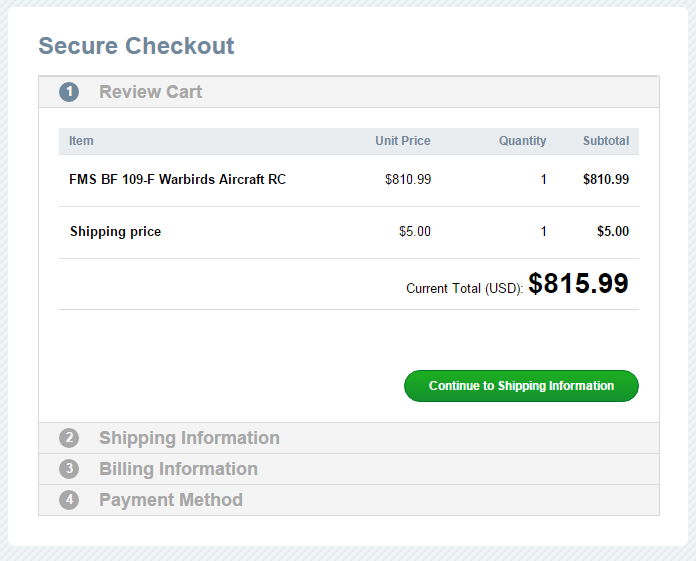
Task: Select the Unit Price column header
Action: pos(402,141)
